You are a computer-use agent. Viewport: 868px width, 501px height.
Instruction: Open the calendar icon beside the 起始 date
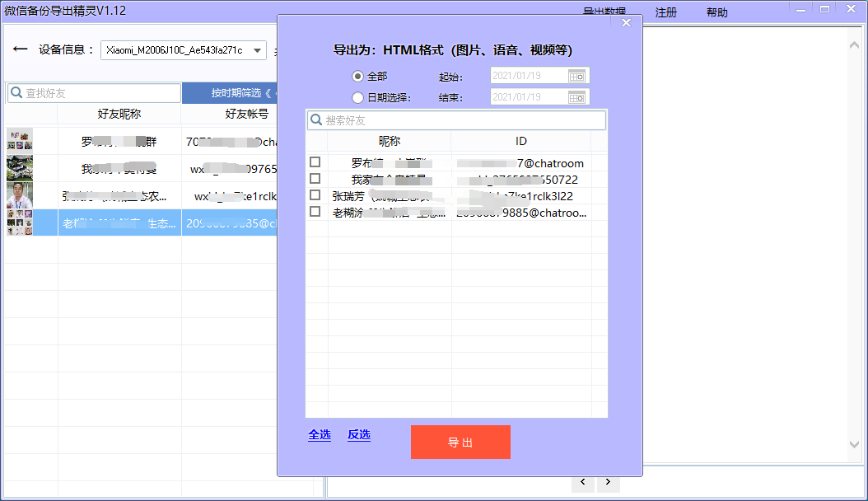577,75
